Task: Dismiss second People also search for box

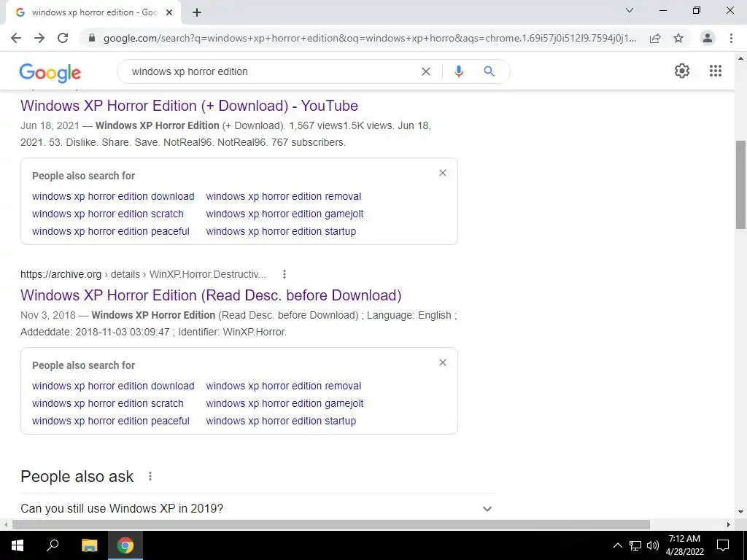Action: tap(443, 362)
